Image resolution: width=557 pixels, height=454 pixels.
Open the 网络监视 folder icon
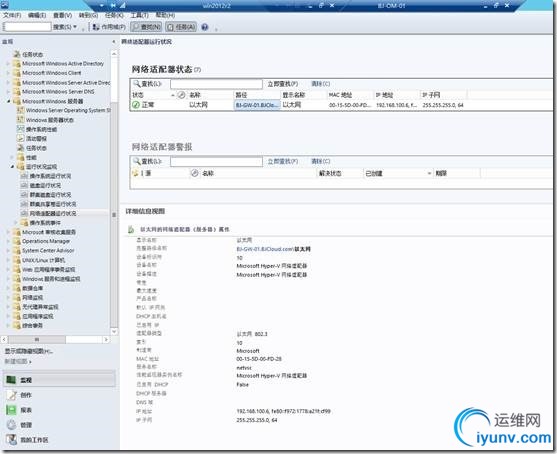tap(17, 297)
